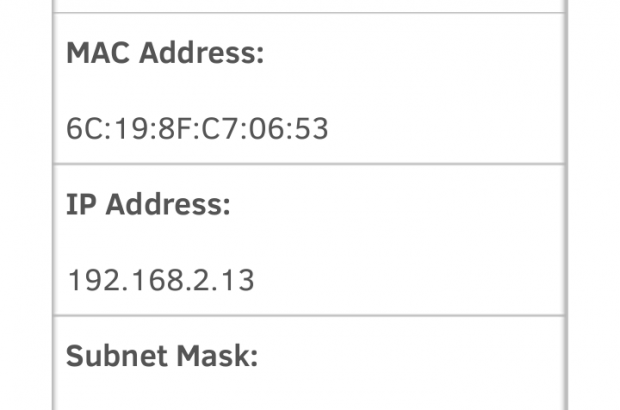This screenshot has height=410, width=620.
Task: Click the divider line above MAC Address
Action: click(310, 13)
